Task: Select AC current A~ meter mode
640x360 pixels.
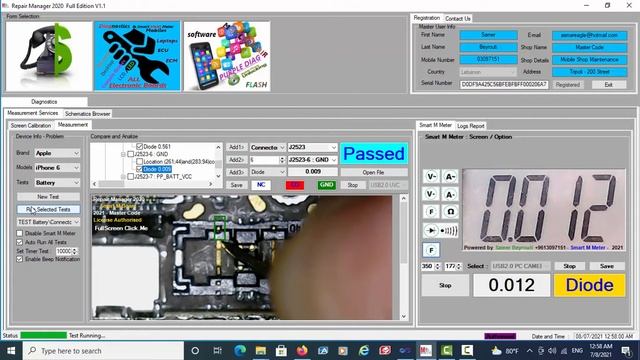Action: (450, 177)
